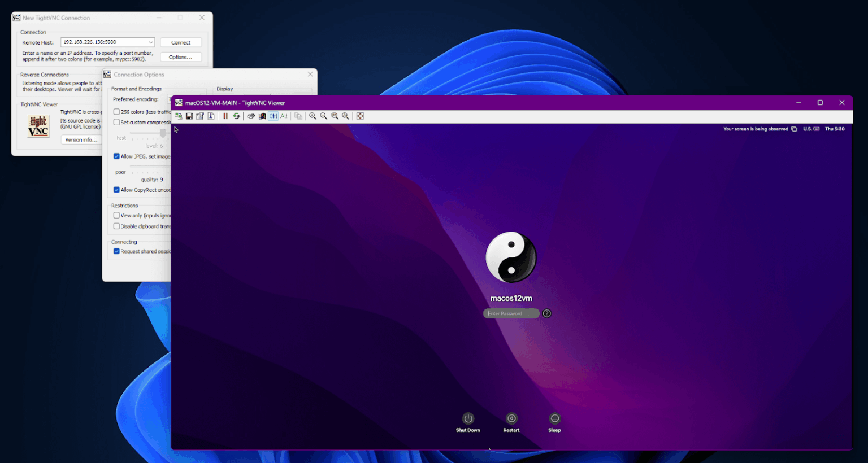Open connection options from the toolbar
The height and width of the screenshot is (463, 868).
[x=199, y=116]
